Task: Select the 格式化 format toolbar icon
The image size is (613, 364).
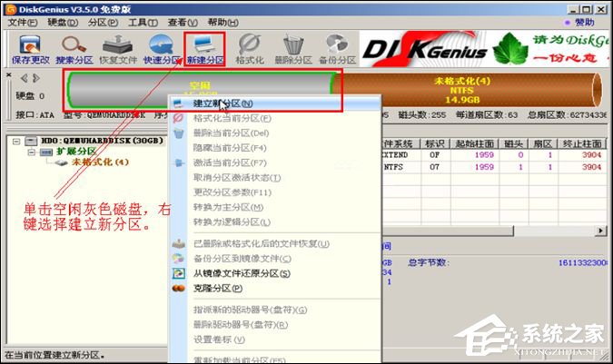Action: 250,50
